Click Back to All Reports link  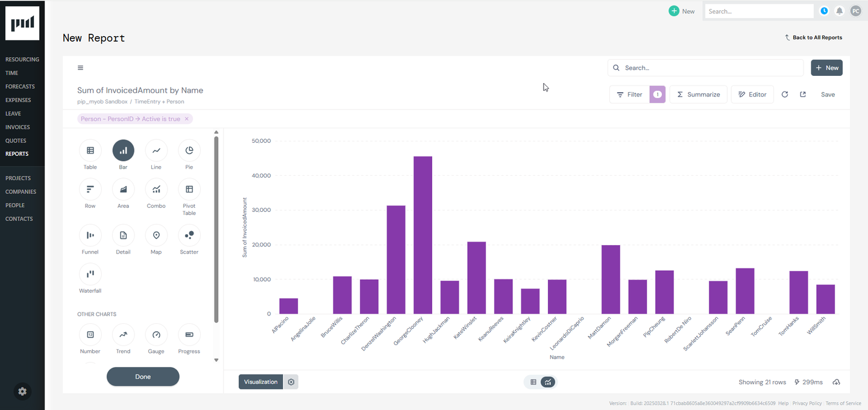814,37
